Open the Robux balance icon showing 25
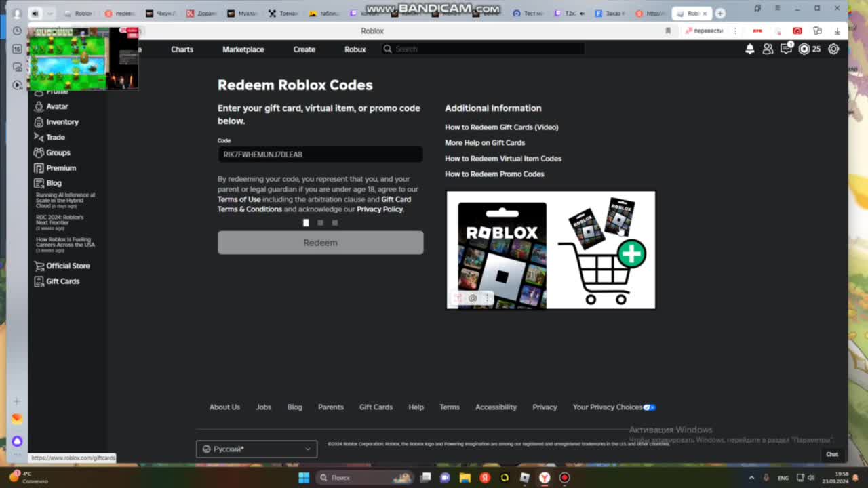 pos(804,49)
